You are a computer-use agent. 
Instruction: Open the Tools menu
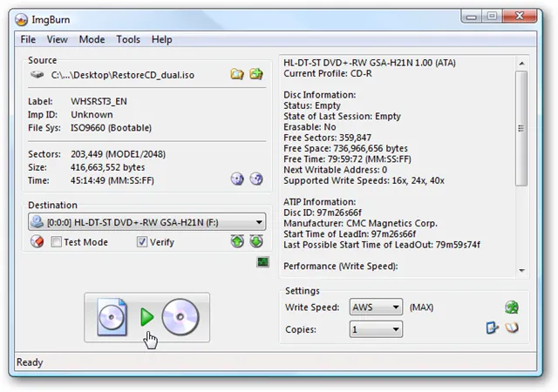coord(128,39)
